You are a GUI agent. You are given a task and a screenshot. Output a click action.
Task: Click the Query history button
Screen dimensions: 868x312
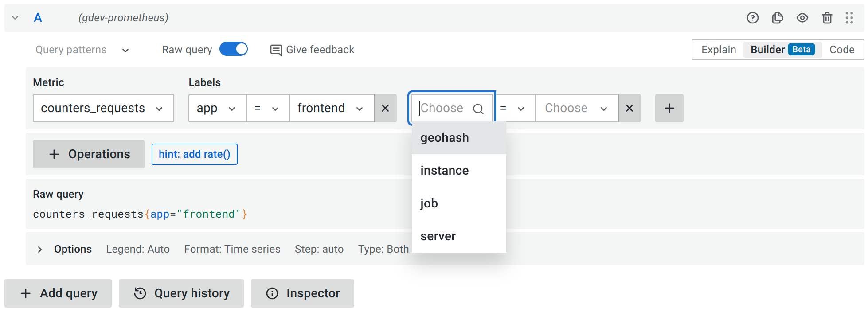tap(181, 293)
